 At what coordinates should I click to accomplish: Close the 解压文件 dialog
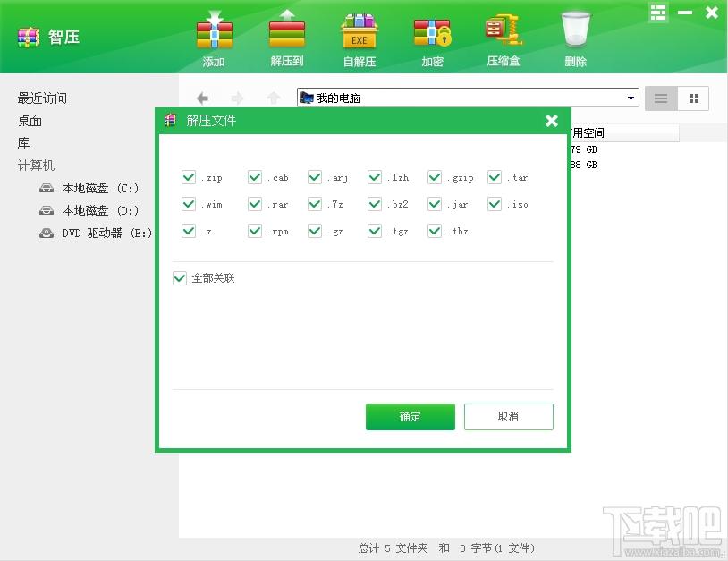(x=552, y=121)
